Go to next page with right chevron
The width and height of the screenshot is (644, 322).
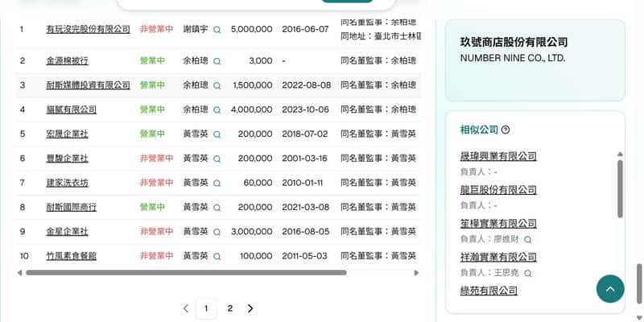pos(250,308)
